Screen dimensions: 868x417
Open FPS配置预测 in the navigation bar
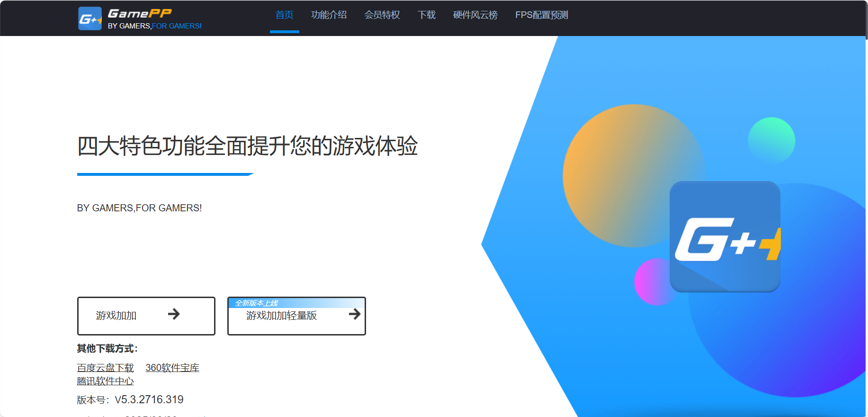click(x=542, y=15)
